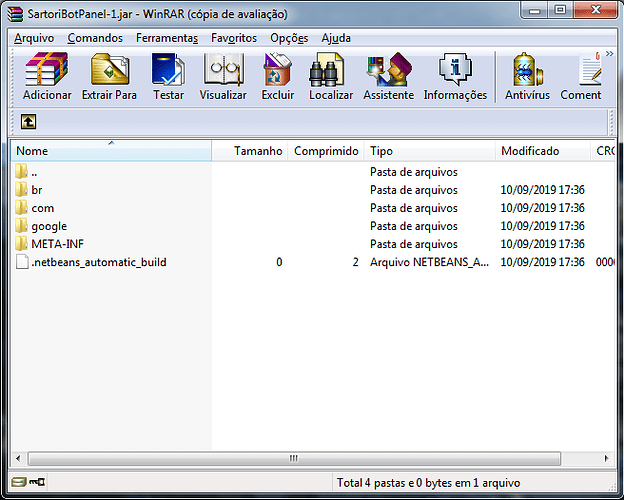
Task: Sort by the Comprimido column header
Action: click(x=326, y=151)
